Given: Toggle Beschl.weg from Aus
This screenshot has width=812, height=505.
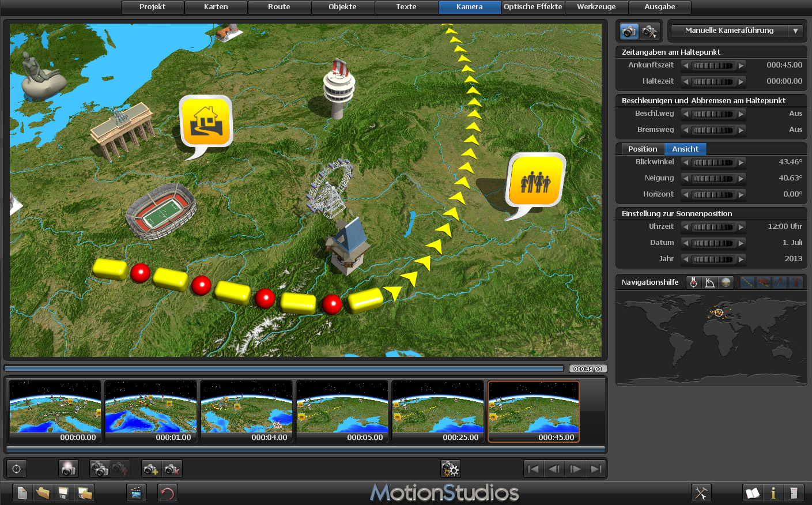Looking at the screenshot, I should (x=713, y=114).
